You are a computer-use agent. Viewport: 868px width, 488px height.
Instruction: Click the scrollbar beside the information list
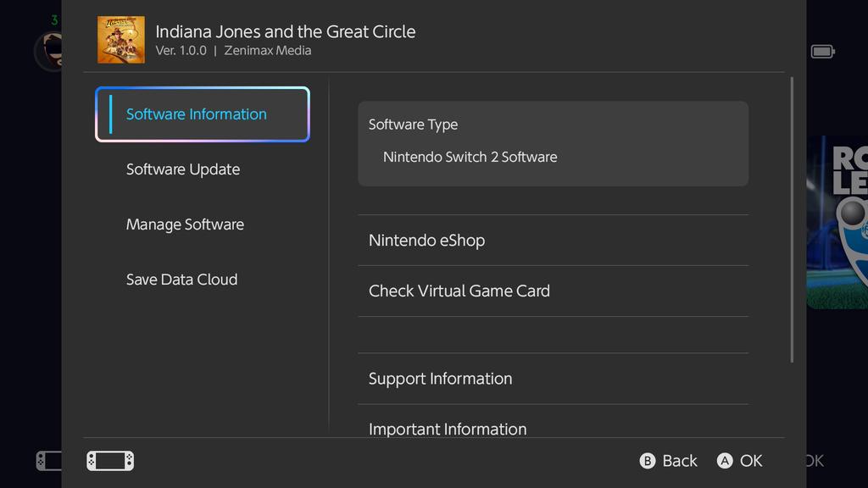pyautogui.click(x=792, y=219)
